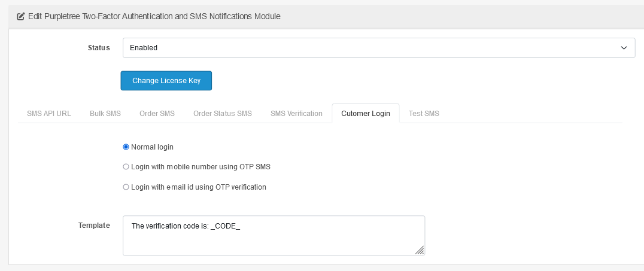Click the Status dropdown chevron arrow
Screen dimensions: 644x271
624,48
